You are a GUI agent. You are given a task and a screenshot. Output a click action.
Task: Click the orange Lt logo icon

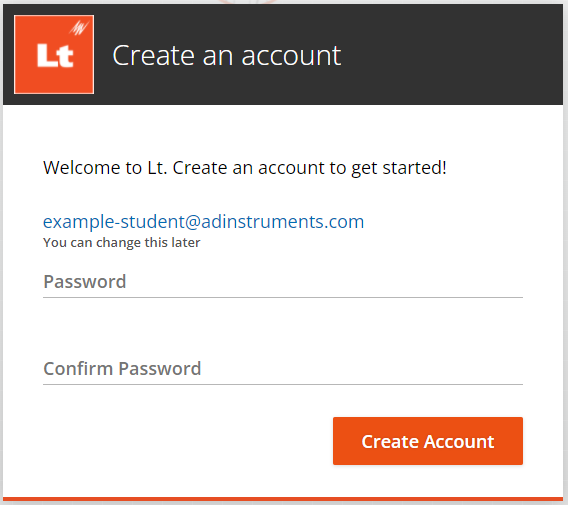tap(54, 54)
